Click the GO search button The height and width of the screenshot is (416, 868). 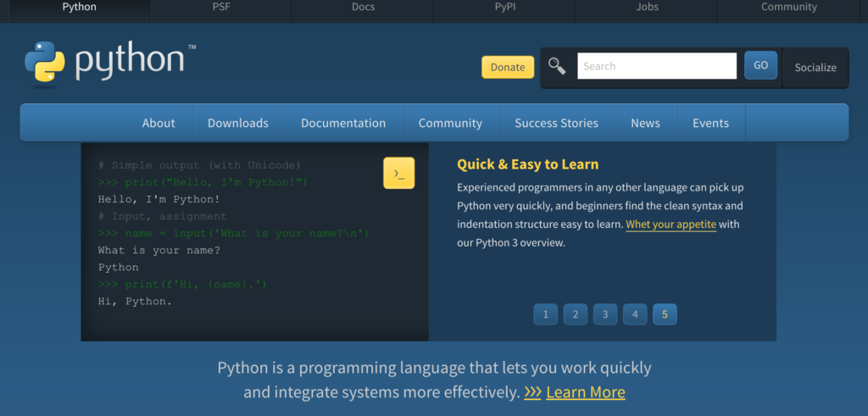760,65
